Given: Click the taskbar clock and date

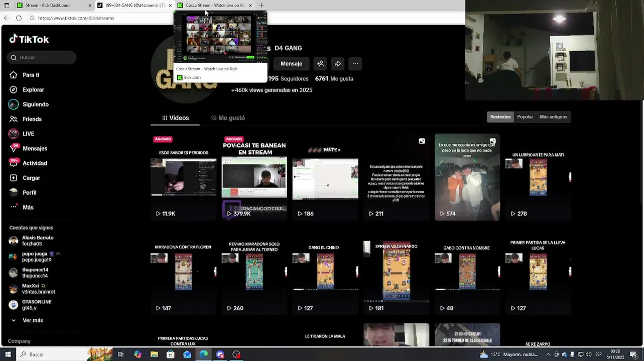Looking at the screenshot, I should click(x=615, y=354).
